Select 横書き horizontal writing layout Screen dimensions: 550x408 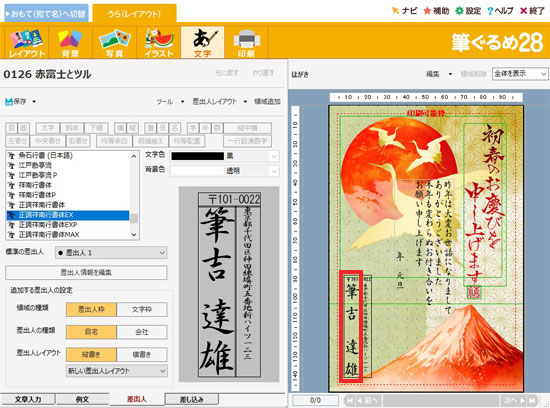(x=142, y=354)
